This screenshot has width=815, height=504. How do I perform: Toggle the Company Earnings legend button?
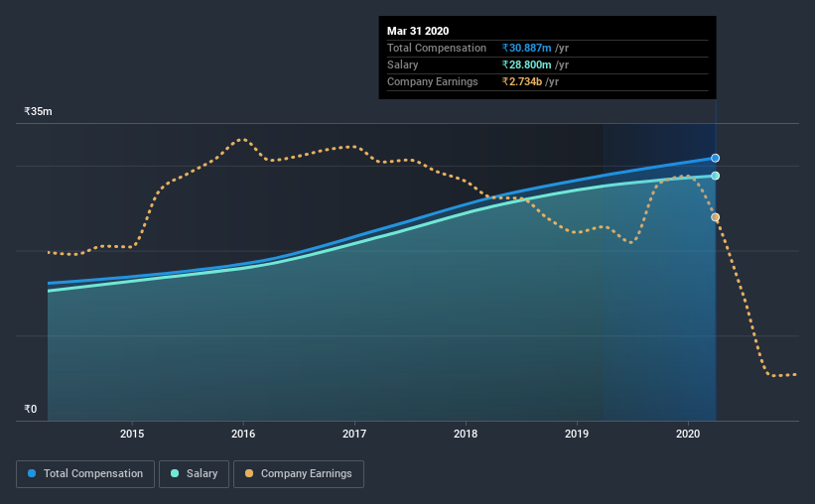pyautogui.click(x=299, y=474)
